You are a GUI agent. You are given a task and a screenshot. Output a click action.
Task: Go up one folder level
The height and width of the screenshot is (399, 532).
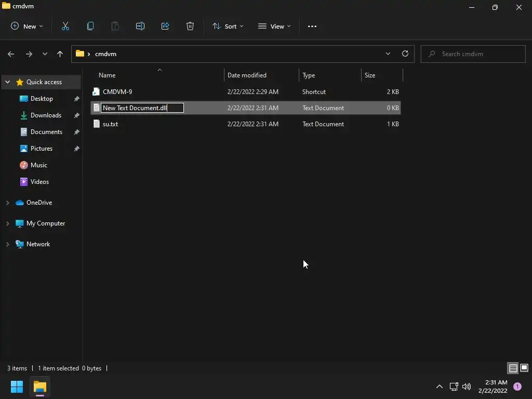(x=60, y=54)
